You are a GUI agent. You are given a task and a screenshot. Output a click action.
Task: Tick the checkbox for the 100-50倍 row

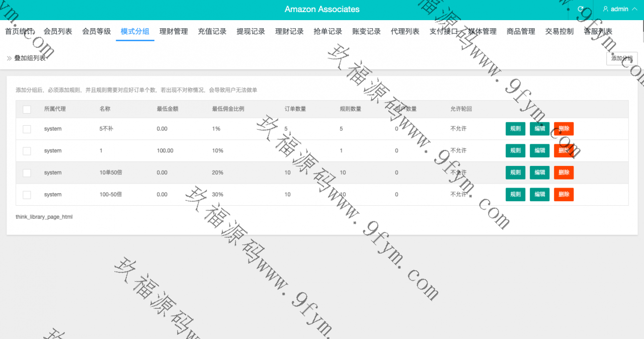(27, 195)
